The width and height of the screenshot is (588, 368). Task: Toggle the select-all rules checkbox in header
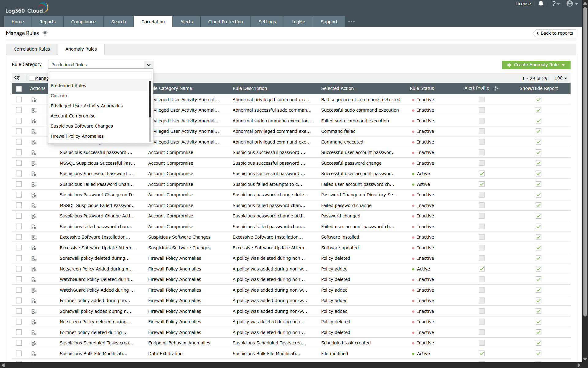tap(19, 89)
